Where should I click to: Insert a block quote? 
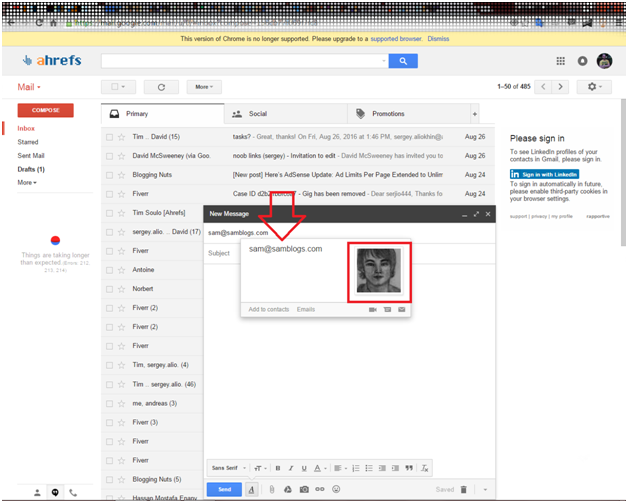[x=409, y=468]
